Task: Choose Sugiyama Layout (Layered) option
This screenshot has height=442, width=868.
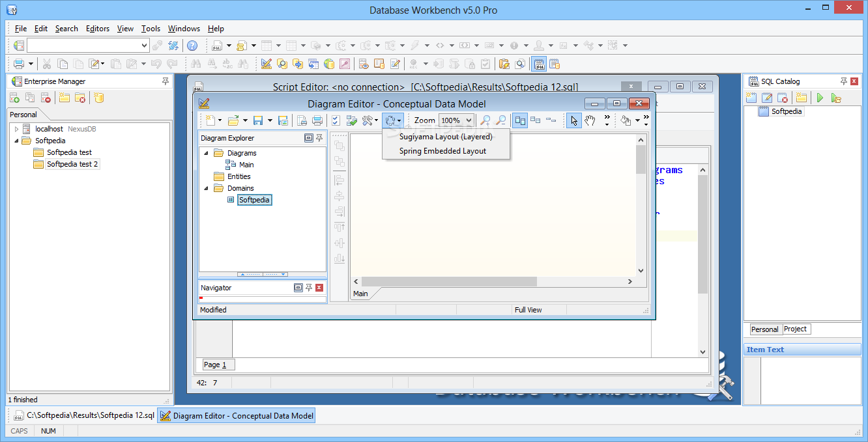Action: coord(446,137)
